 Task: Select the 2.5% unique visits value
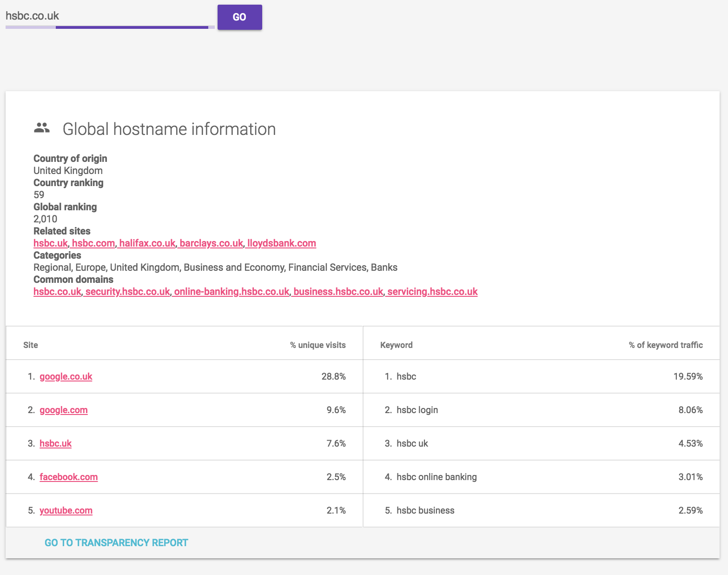tap(336, 477)
